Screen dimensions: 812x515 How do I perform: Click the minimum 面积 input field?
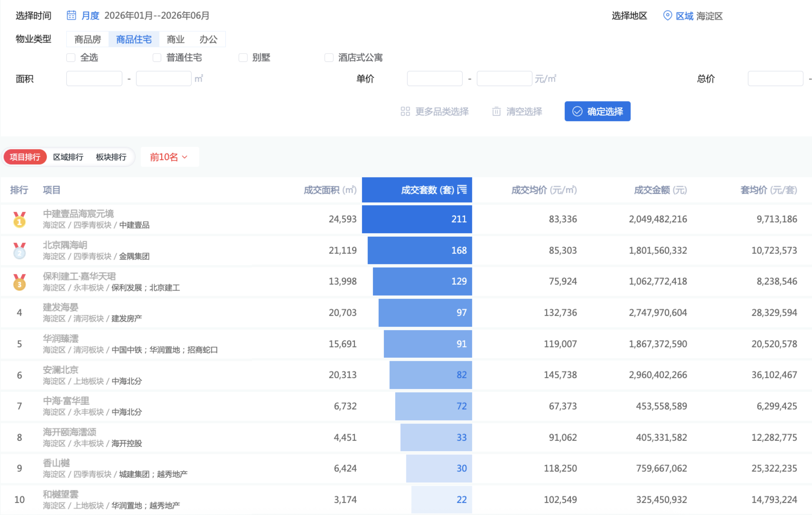tap(94, 79)
